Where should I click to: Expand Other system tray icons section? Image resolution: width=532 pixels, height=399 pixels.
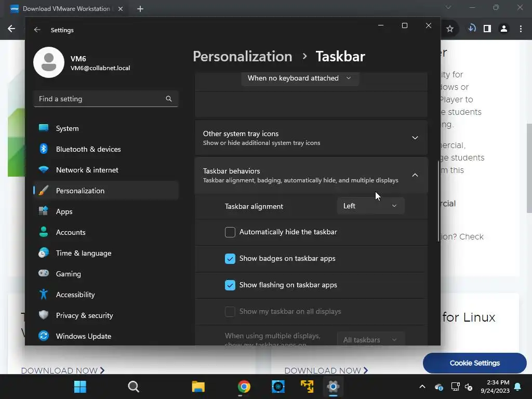click(311, 138)
